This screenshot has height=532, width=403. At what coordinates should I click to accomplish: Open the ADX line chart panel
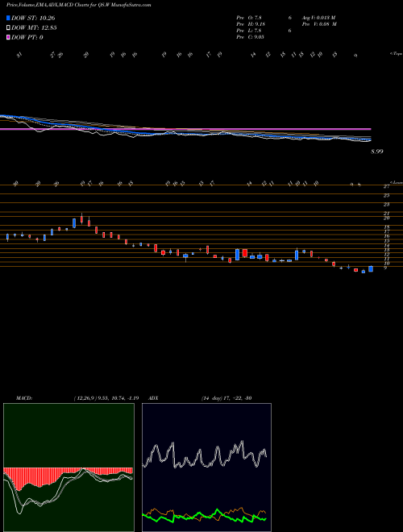tap(206, 468)
